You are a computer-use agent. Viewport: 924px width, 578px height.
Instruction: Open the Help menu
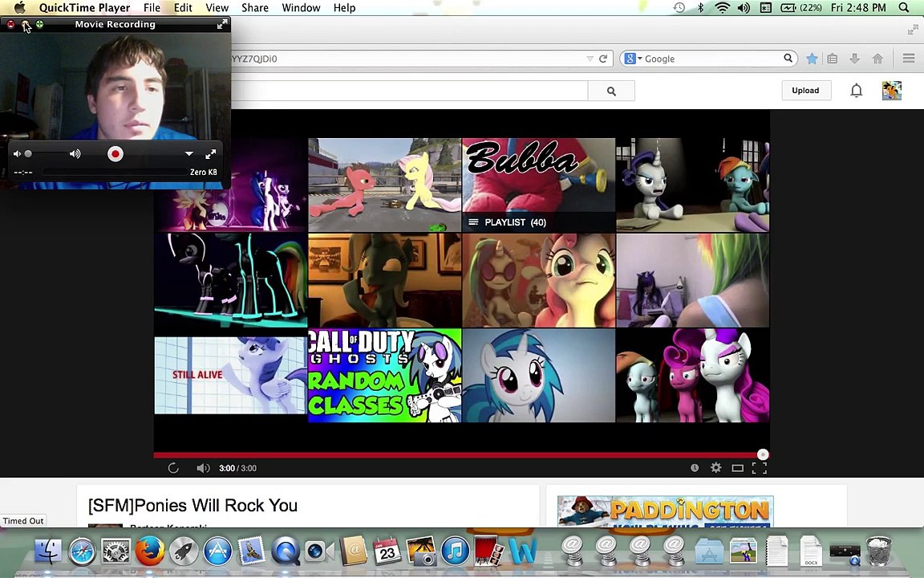pyautogui.click(x=344, y=8)
